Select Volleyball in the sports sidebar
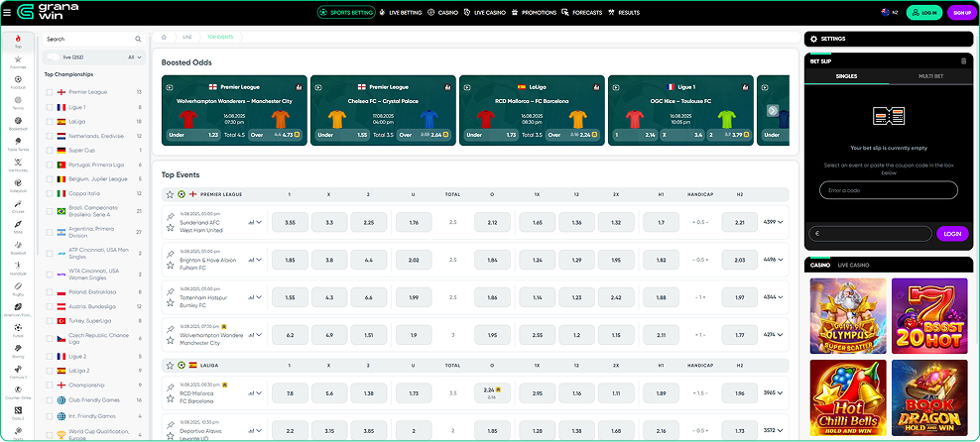The height and width of the screenshot is (442, 980). [x=18, y=185]
